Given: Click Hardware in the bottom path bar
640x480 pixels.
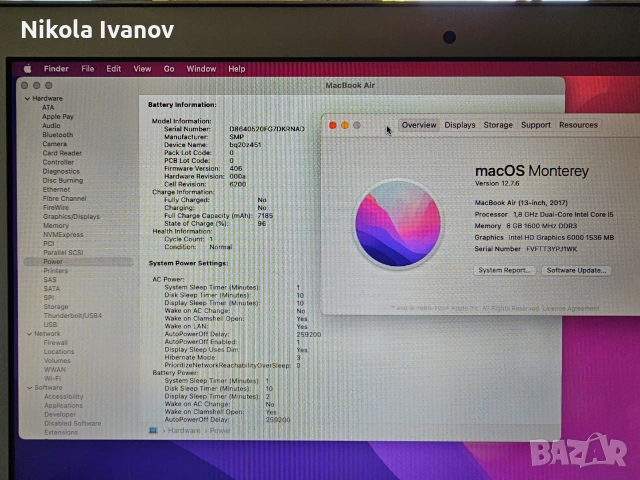Looking at the screenshot, I should click(184, 431).
